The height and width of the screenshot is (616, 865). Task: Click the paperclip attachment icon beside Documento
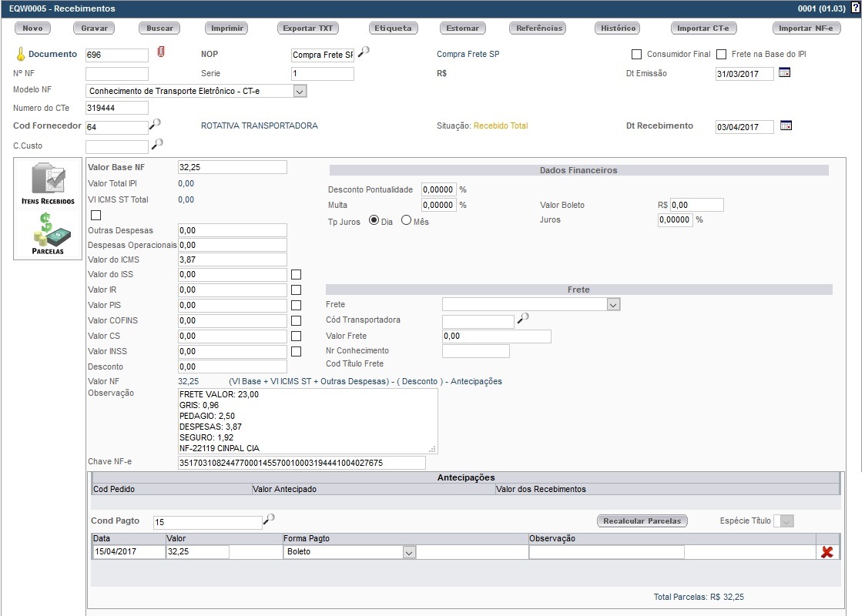pos(161,53)
